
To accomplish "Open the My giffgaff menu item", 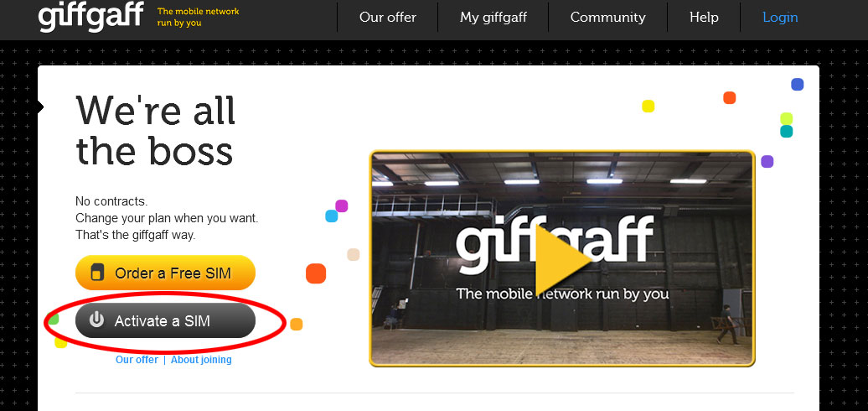I will [x=493, y=17].
